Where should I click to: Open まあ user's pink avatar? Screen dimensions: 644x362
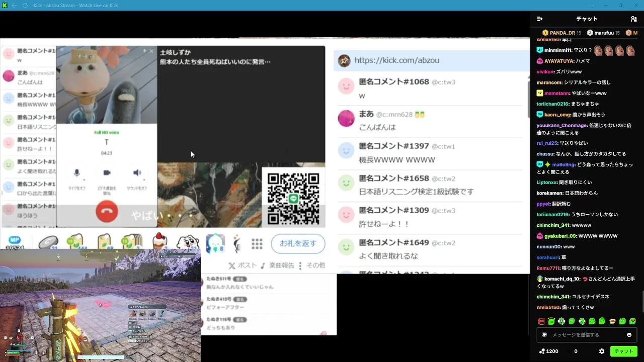pos(346,119)
